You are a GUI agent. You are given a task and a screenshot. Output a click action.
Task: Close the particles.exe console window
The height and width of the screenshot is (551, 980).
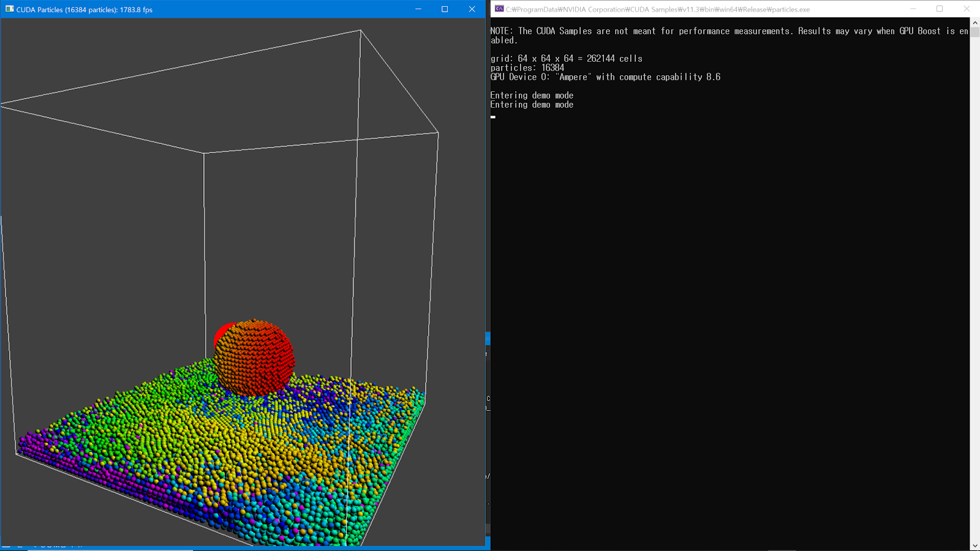[967, 9]
